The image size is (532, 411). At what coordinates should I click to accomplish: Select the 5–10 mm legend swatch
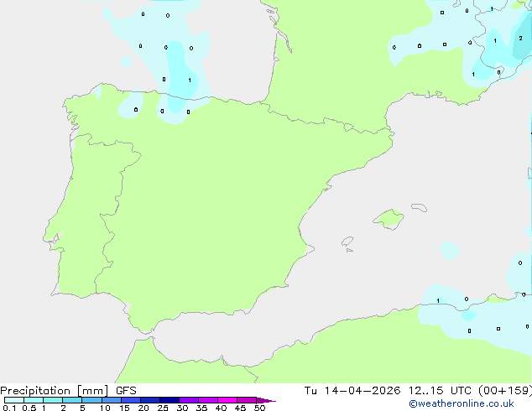[x=91, y=400]
